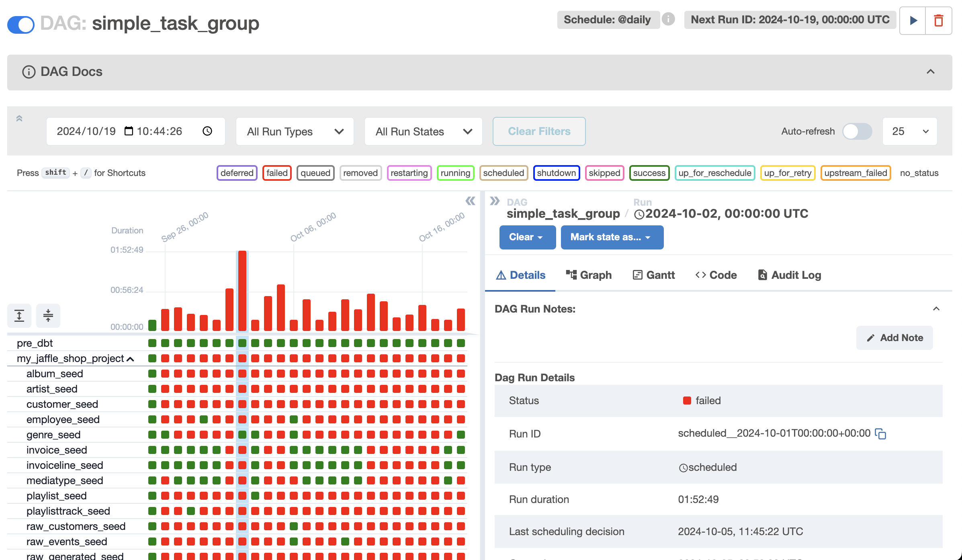Viewport: 962px width, 560px height.
Task: Delete the DAG with the trash icon
Action: click(x=939, y=20)
